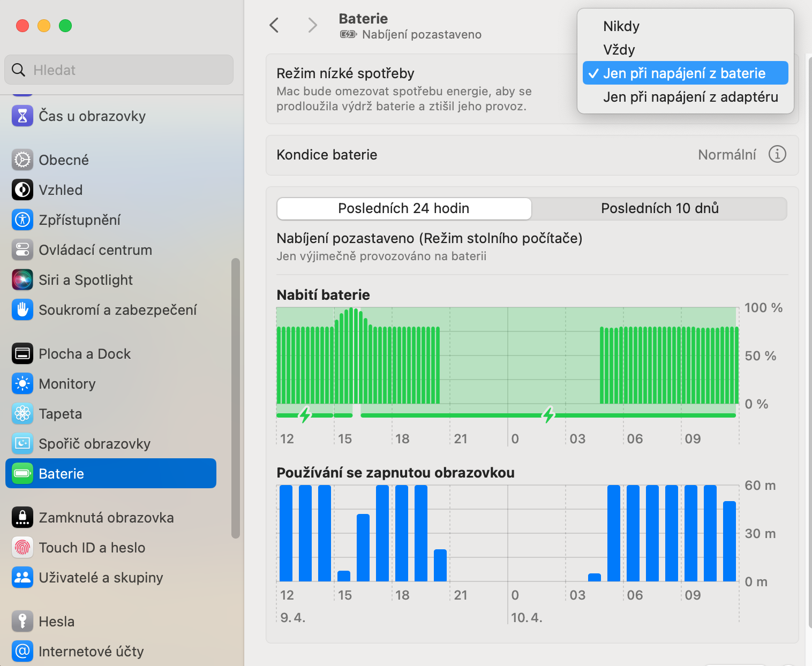The width and height of the screenshot is (812, 666).
Task: Click the Touch ID fingerprint icon
Action: [x=22, y=548]
